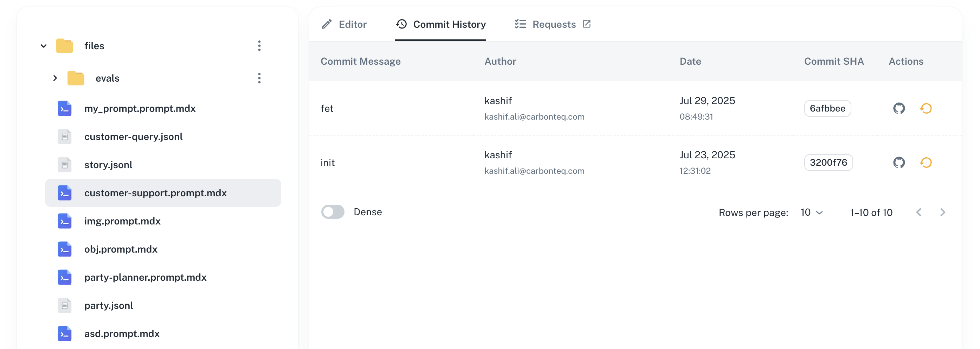
Task: Click the revert icon on the fet commit
Action: point(926,108)
